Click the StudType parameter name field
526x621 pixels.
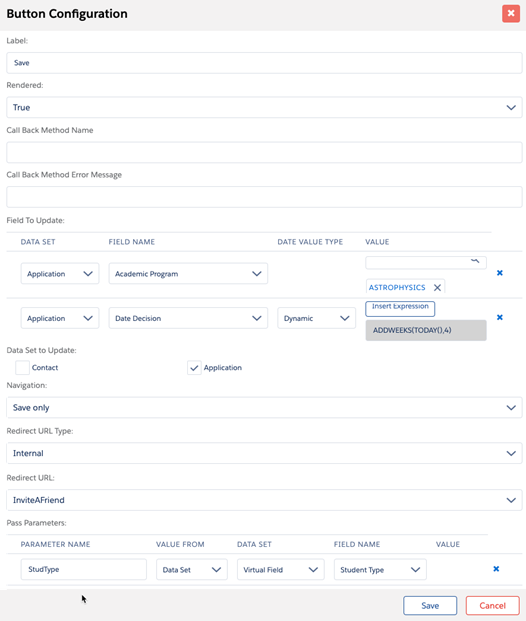pyautogui.click(x=84, y=570)
